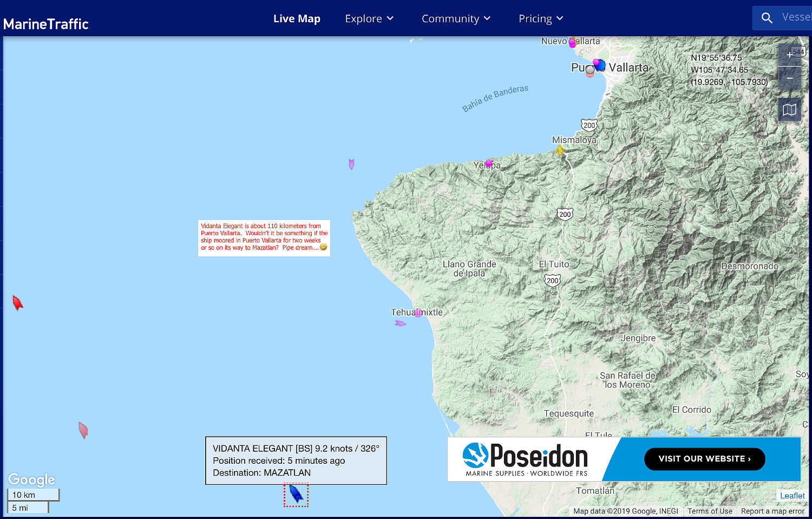Open the map layers icon

pos(789,110)
